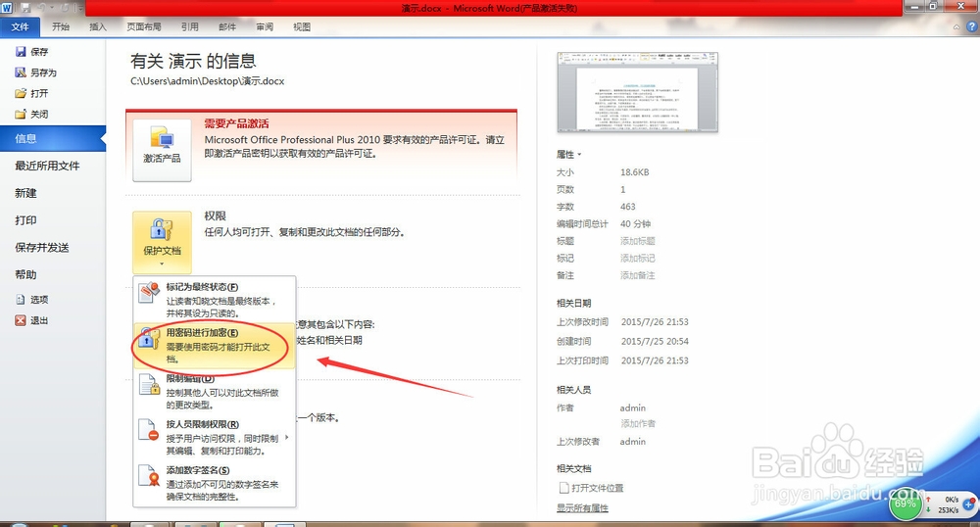This screenshot has height=527, width=980.
Task: Open the 审阅 (Review) ribbon tab
Action: pos(265,26)
